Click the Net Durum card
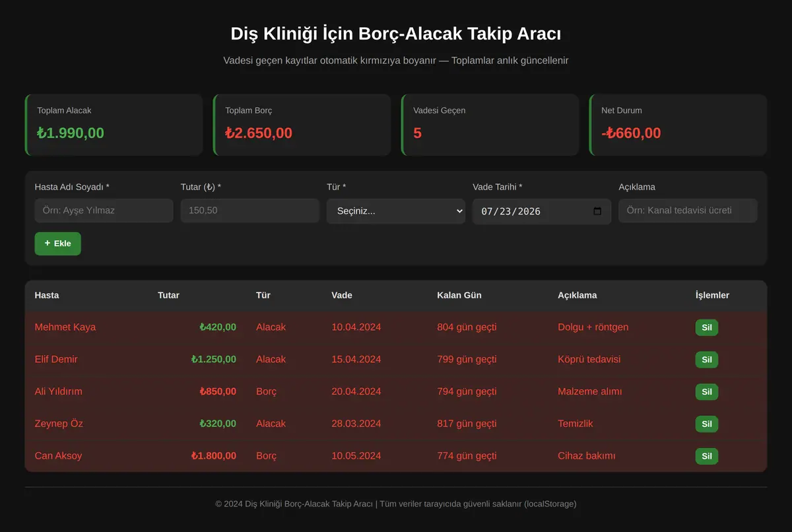This screenshot has width=792, height=532. (x=678, y=125)
